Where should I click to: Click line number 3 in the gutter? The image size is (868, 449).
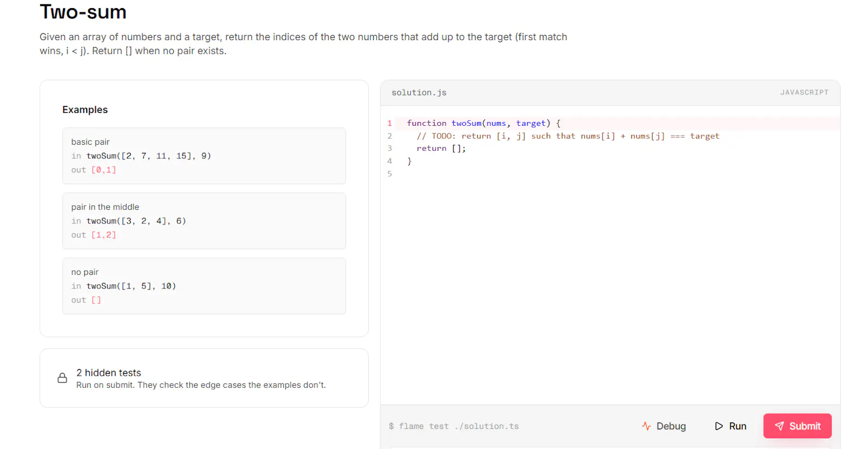[x=390, y=149]
